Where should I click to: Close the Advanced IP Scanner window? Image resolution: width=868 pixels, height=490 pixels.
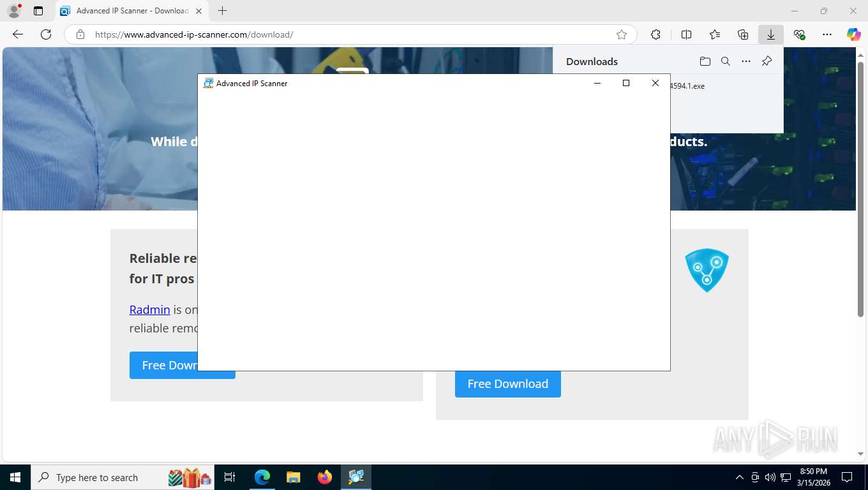click(x=655, y=83)
